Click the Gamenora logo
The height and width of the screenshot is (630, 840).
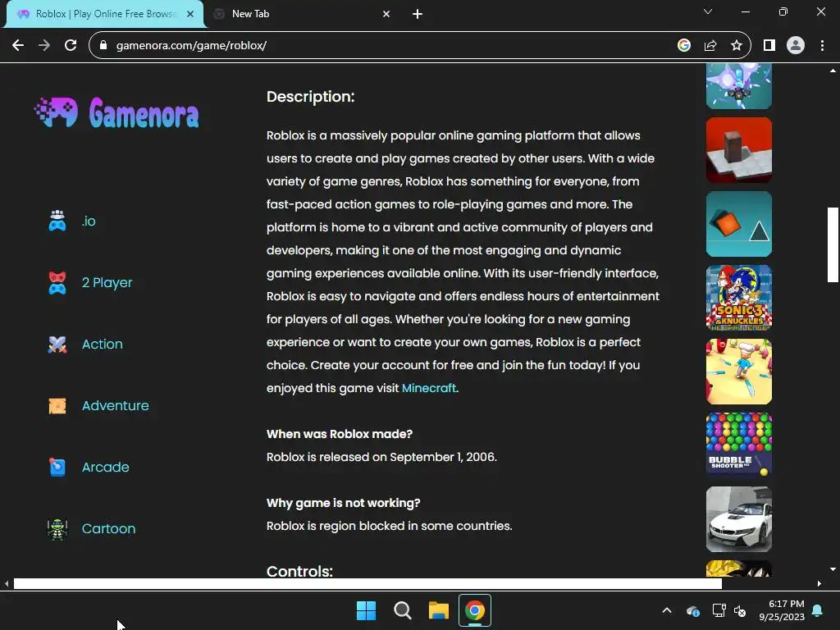point(116,112)
